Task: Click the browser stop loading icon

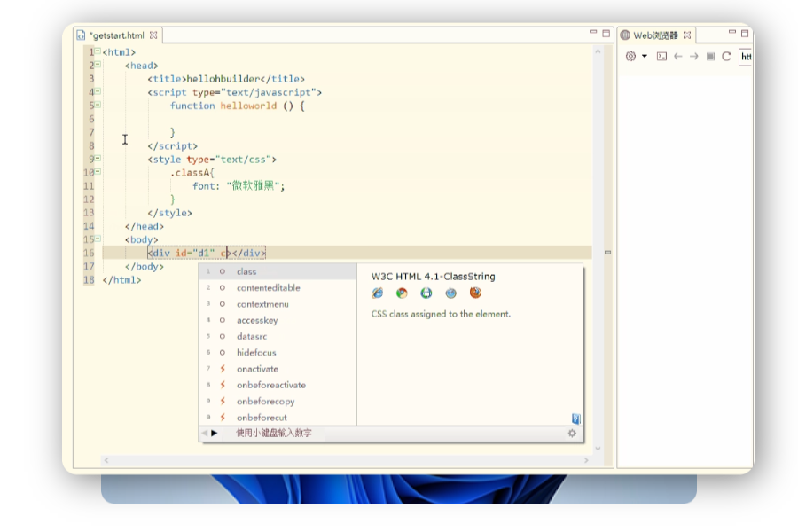Action: [710, 57]
